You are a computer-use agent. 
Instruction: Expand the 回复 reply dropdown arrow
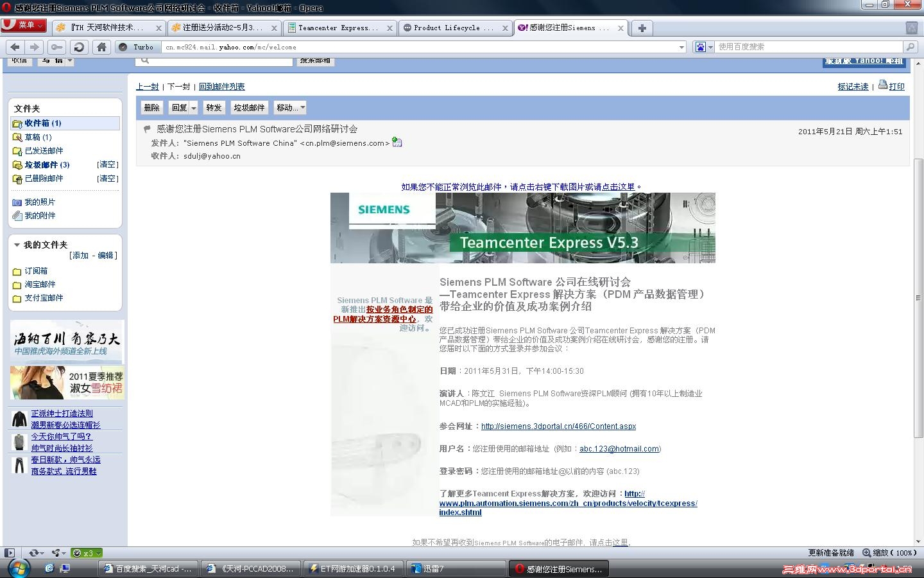pyautogui.click(x=194, y=108)
